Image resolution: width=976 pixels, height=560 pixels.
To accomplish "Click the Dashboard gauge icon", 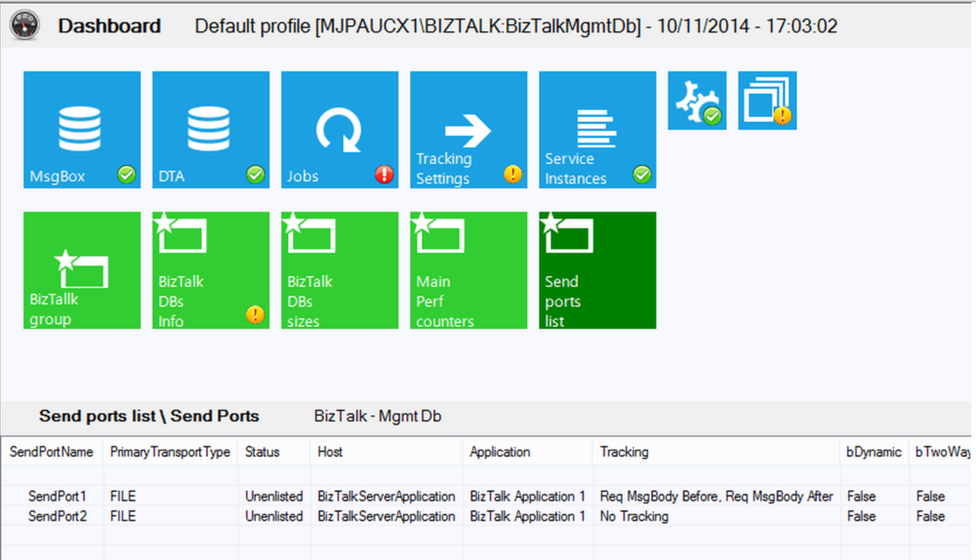I will [25, 25].
